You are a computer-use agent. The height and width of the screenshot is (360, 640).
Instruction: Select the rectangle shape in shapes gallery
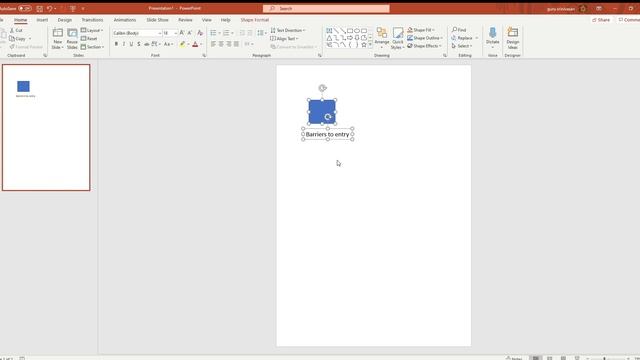(350, 31)
